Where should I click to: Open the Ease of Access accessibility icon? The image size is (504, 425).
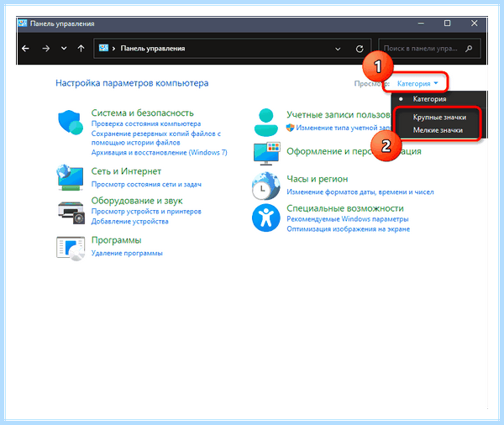[265, 218]
